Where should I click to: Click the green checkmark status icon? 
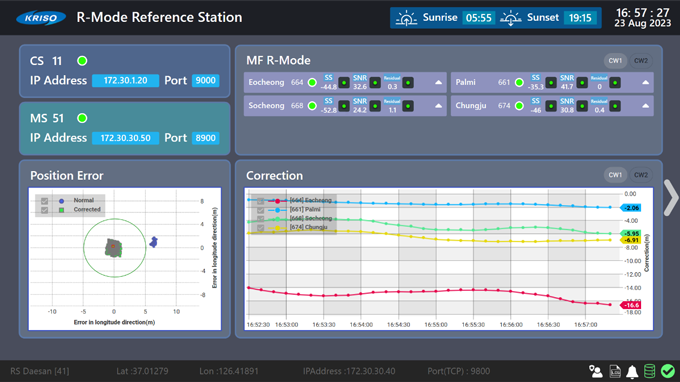(668, 371)
